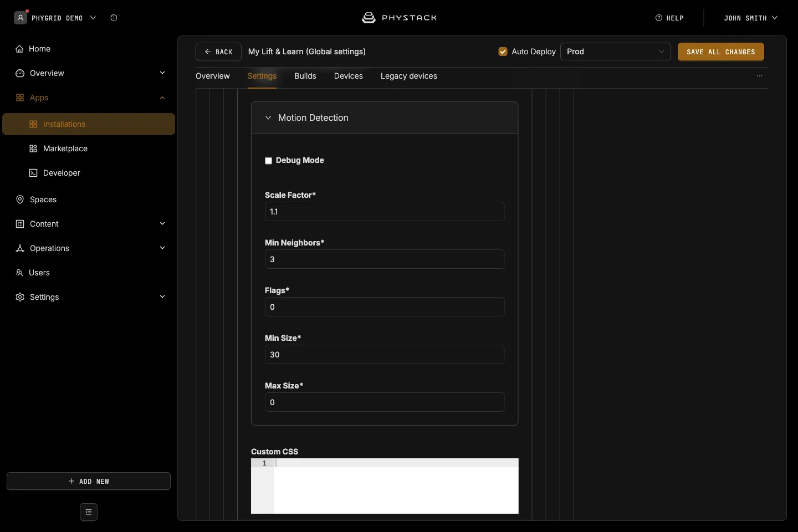Expand the Content sidebar chevron
The image size is (798, 532).
[x=162, y=223]
